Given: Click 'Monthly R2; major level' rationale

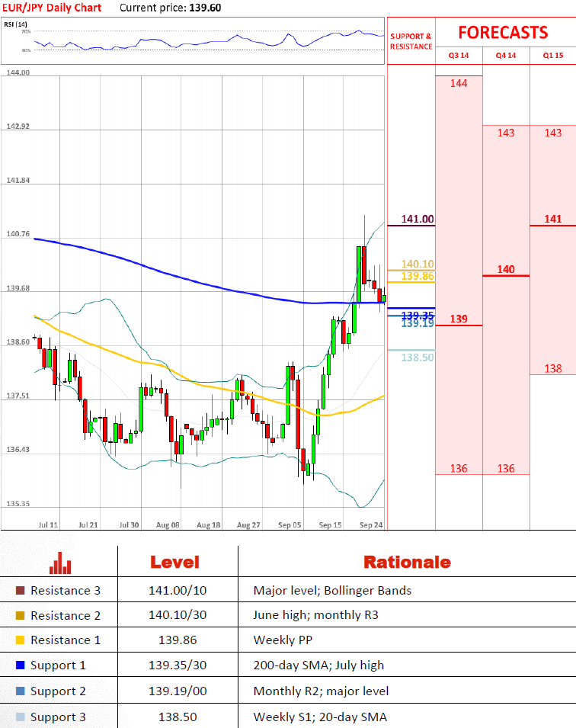Looking at the screenshot, I should tap(322, 691).
